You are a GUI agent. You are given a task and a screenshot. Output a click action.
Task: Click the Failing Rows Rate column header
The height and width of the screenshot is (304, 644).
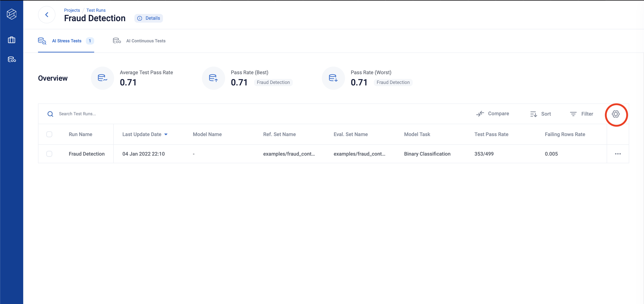pos(565,134)
